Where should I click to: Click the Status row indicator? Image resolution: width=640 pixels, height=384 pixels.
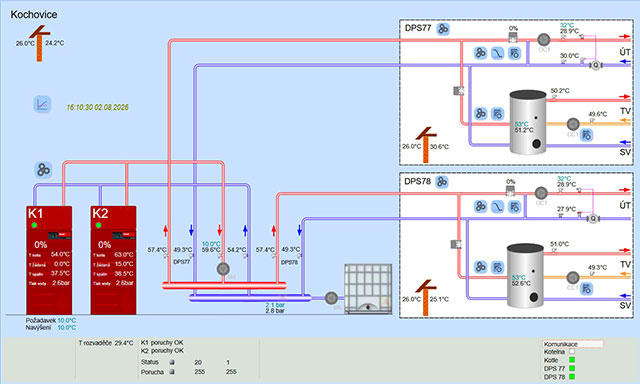click(x=172, y=362)
